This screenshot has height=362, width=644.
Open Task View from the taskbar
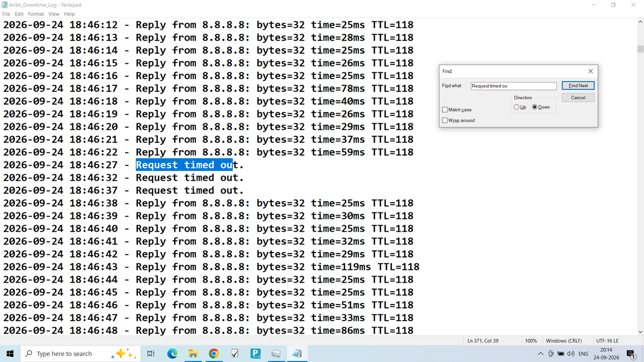151,353
